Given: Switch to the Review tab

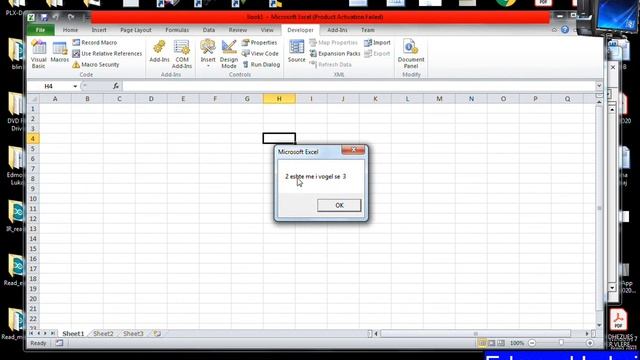Looking at the screenshot, I should pyautogui.click(x=238, y=30).
